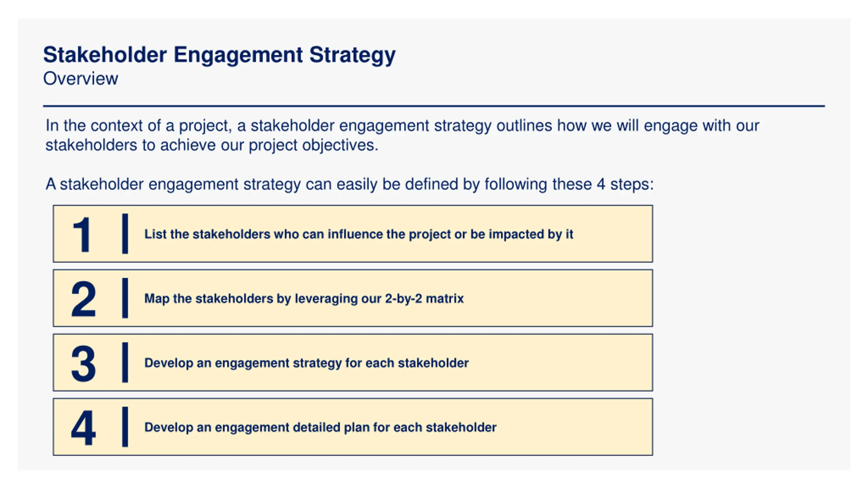Click the words "2-by-2 matrix" in step 2
The height and width of the screenshot is (488, 868).
[424, 299]
